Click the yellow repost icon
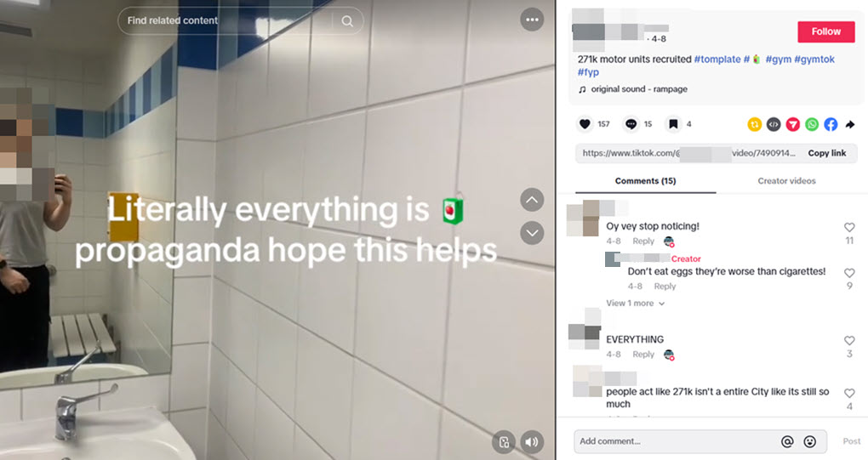This screenshot has width=868, height=460. point(755,124)
